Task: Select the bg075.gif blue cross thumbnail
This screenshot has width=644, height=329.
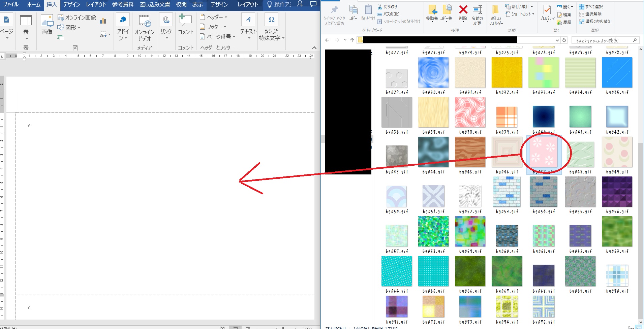Action: pyautogui.click(x=544, y=306)
